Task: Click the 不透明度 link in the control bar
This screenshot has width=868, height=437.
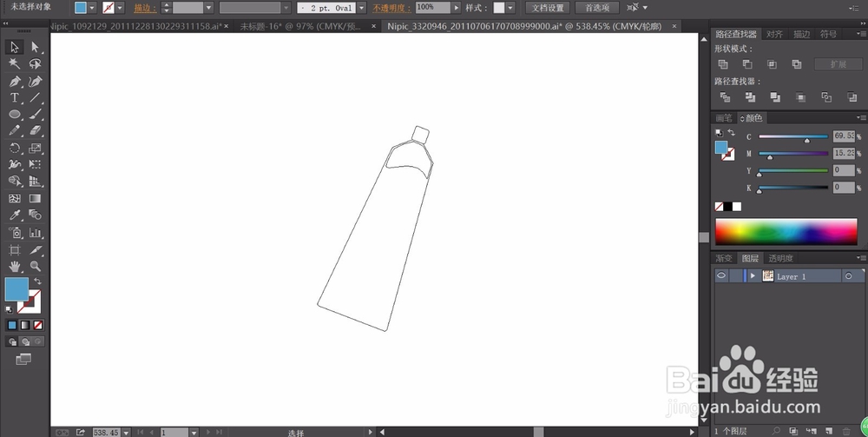Action: tap(392, 9)
